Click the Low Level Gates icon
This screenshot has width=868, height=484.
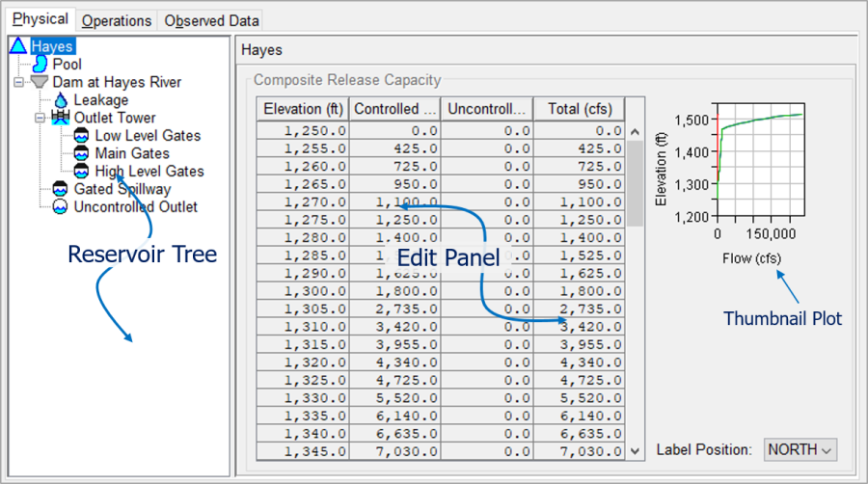coord(82,136)
